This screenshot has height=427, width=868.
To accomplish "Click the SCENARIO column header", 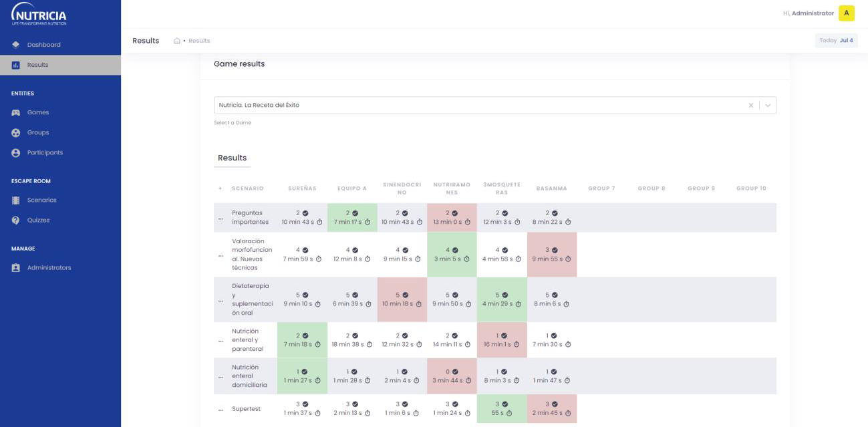I will 248,188.
